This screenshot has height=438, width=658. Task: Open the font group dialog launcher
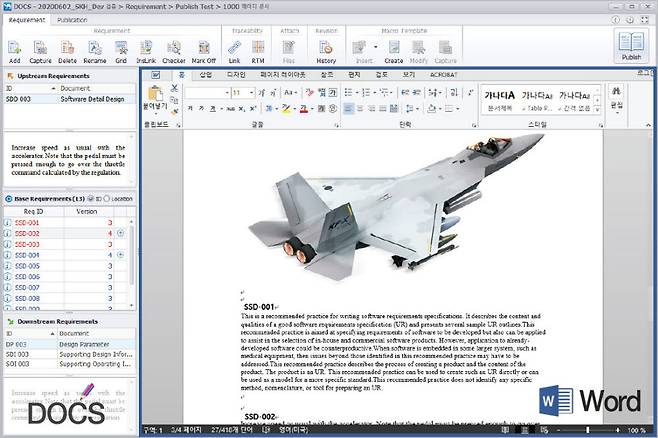pos(337,125)
